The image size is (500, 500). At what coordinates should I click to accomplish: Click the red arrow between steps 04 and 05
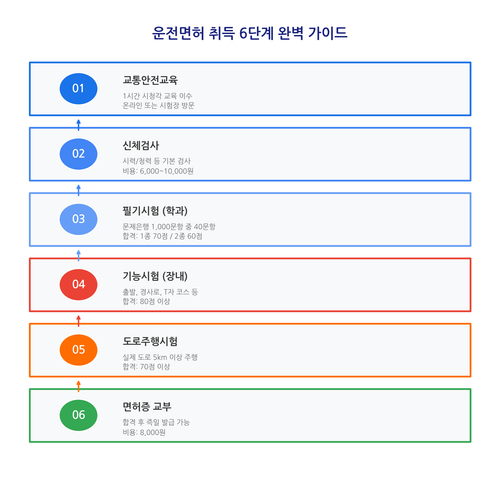coord(79,321)
